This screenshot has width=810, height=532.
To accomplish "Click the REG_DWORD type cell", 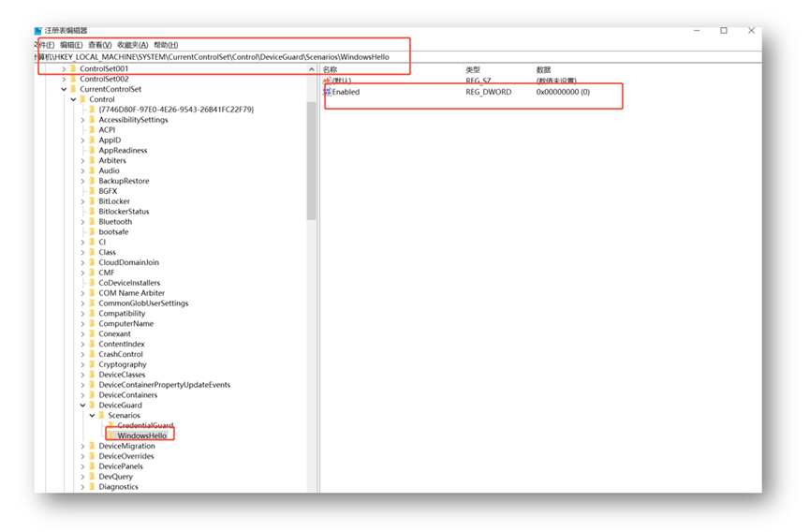I will click(x=489, y=92).
